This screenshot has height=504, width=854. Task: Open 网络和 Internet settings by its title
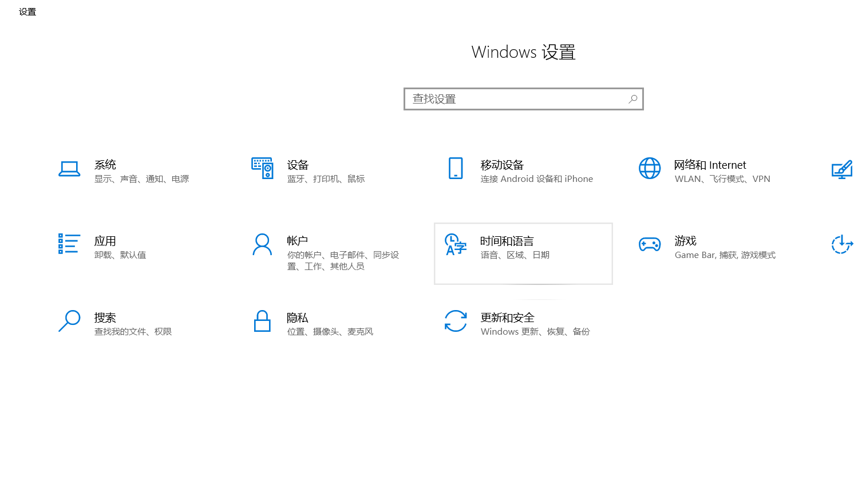[710, 165]
